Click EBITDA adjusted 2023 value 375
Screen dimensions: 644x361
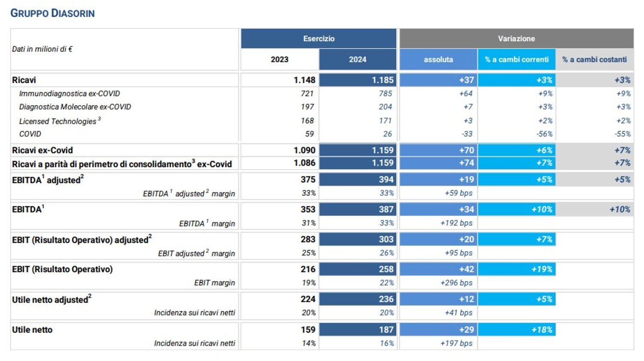(308, 180)
